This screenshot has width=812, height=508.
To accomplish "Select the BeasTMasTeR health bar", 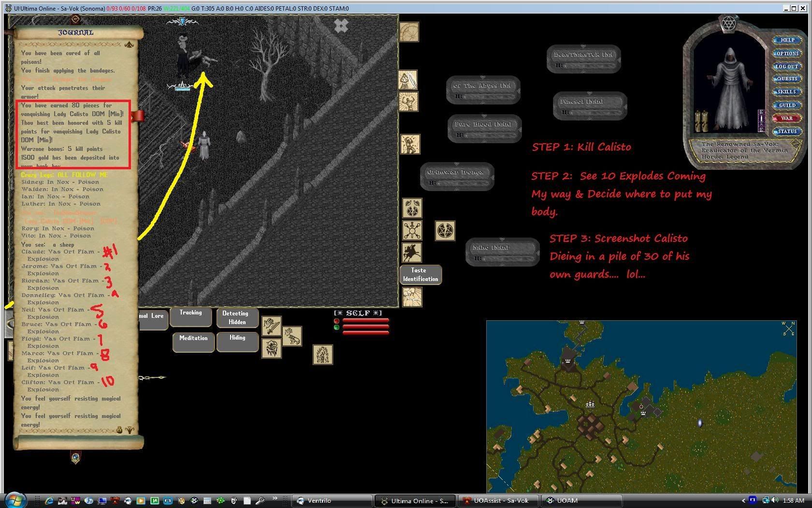I will [583, 59].
